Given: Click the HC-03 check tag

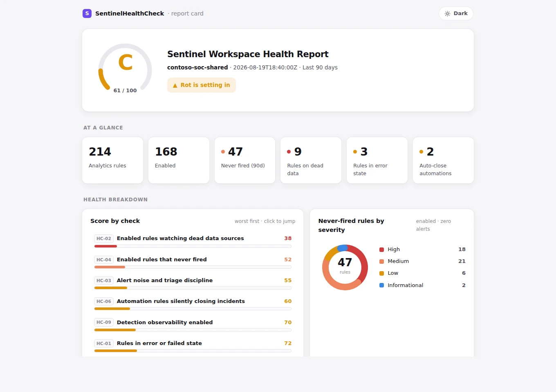Looking at the screenshot, I should (104, 281).
